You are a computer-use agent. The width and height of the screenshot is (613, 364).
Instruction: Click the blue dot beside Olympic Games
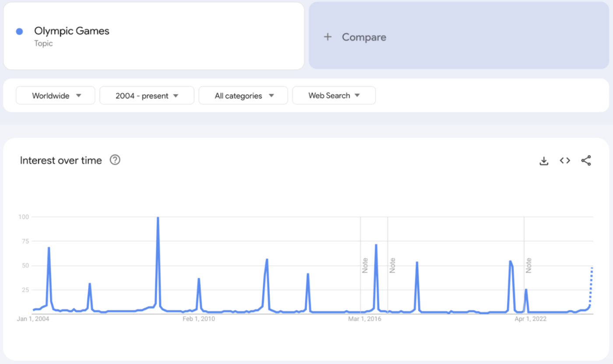[19, 31]
